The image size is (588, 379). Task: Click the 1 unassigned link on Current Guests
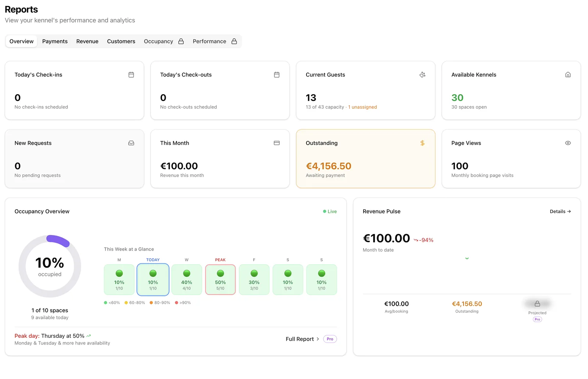tap(362, 107)
